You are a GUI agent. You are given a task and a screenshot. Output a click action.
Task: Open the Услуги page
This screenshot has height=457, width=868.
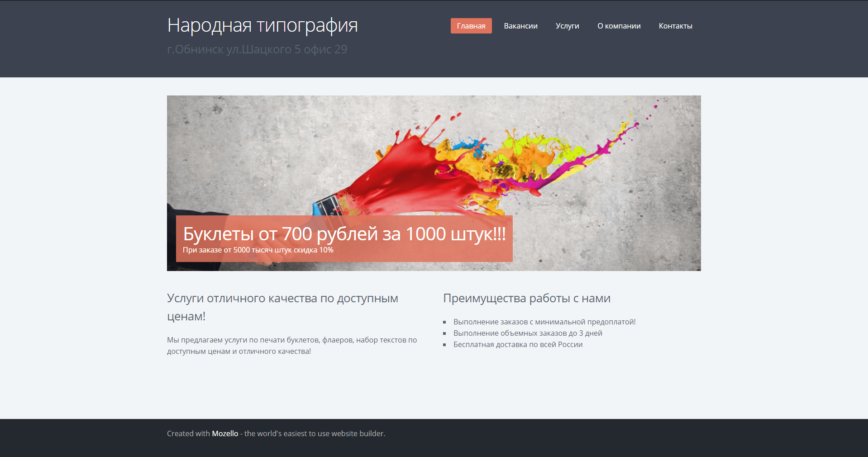point(567,26)
